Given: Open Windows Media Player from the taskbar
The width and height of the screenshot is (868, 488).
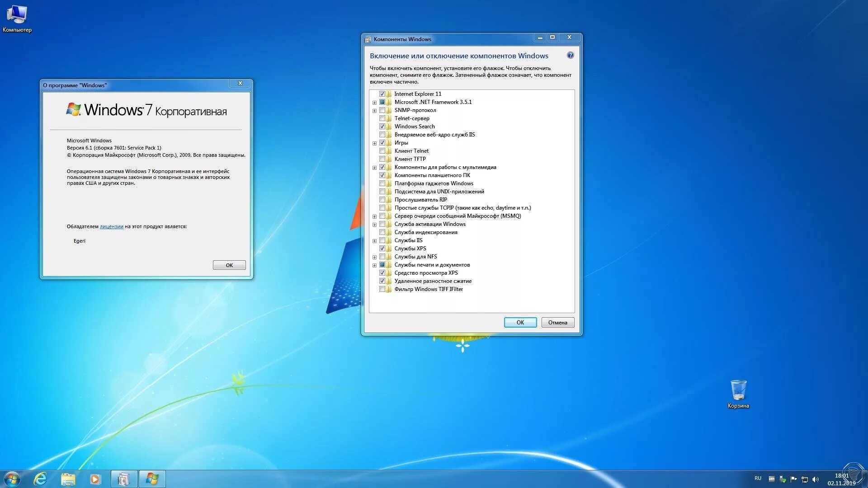Looking at the screenshot, I should pos(95,479).
